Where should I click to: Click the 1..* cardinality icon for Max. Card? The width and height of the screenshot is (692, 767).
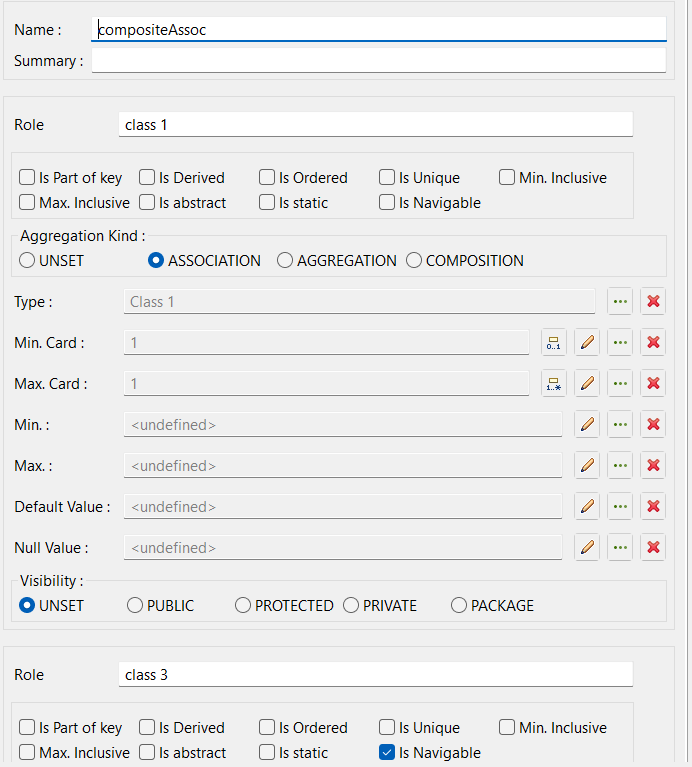[554, 383]
